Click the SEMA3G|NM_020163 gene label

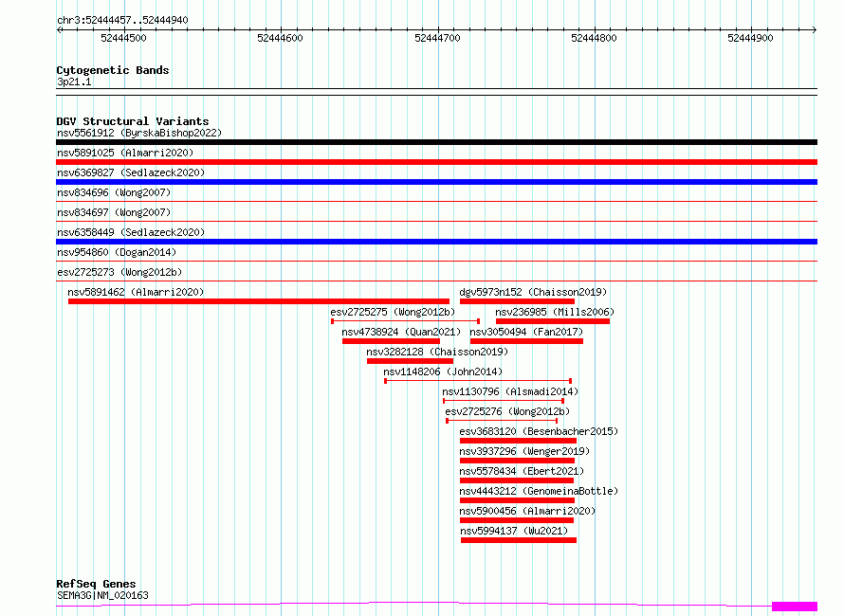[x=102, y=595]
